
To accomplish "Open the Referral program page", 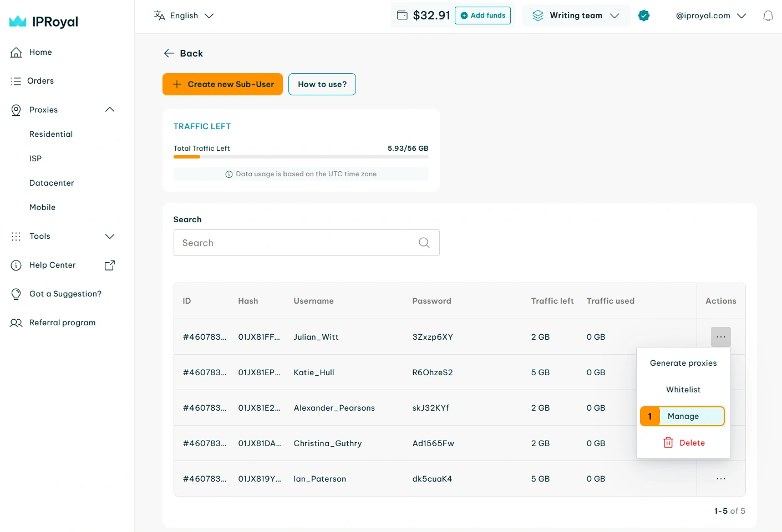I will (62, 323).
